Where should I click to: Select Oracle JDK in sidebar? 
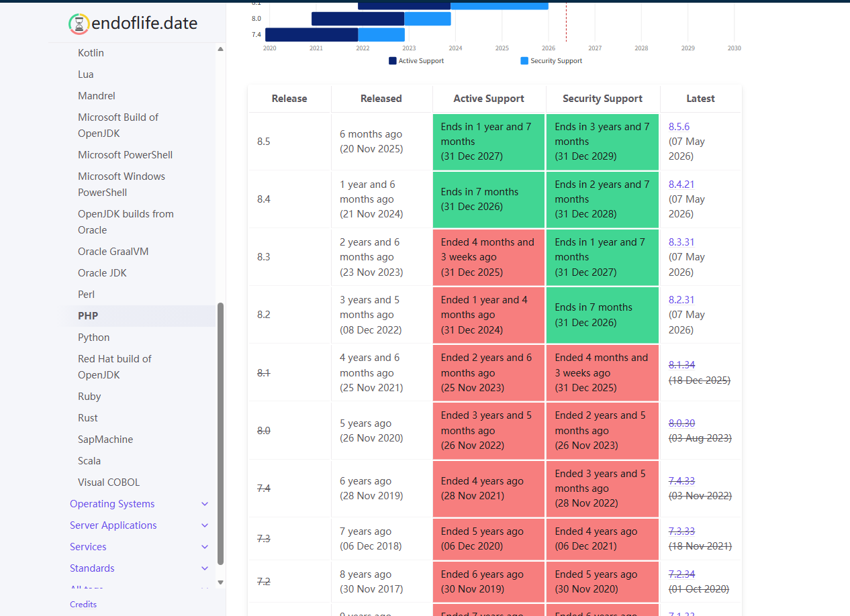102,273
